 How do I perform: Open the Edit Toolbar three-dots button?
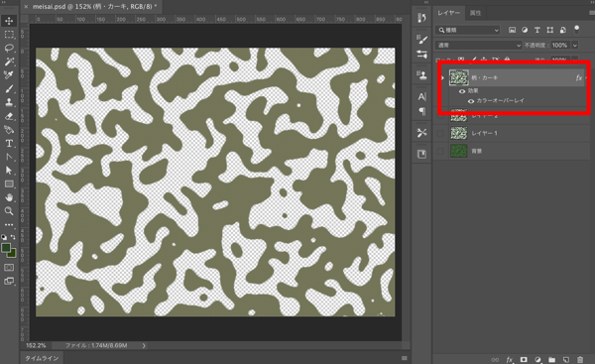9,225
